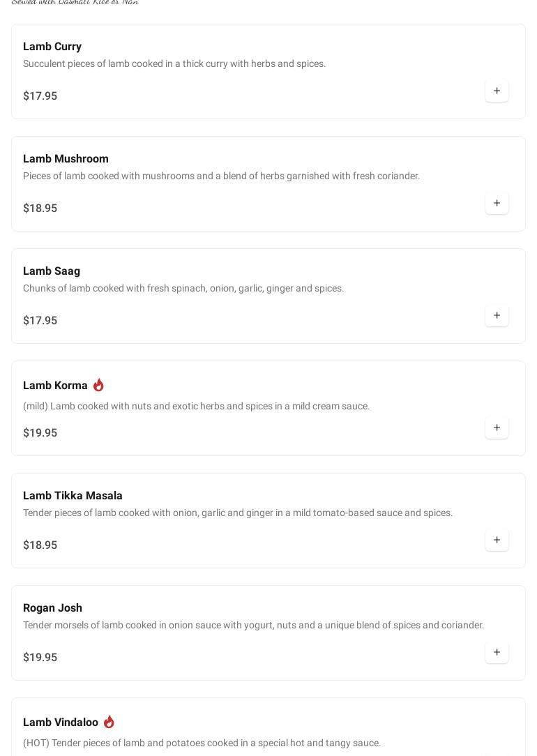
Task: Select the Lamb Vindaloo title
Action: coord(61,723)
